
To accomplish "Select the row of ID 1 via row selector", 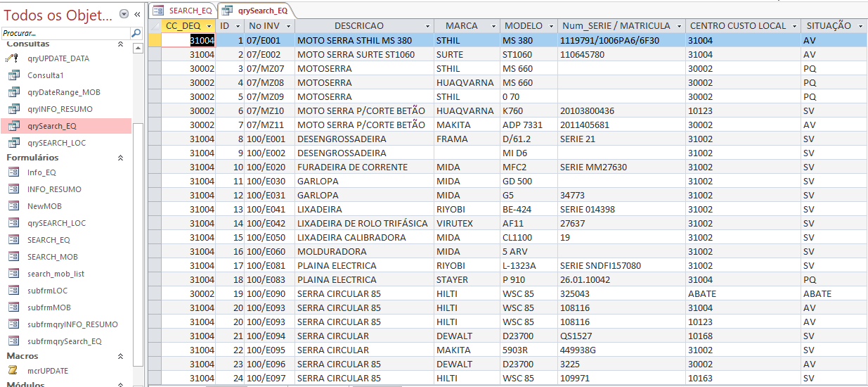I will click(x=155, y=40).
